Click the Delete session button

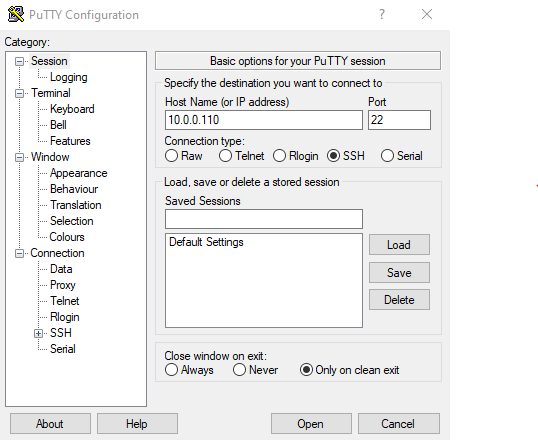coord(399,300)
